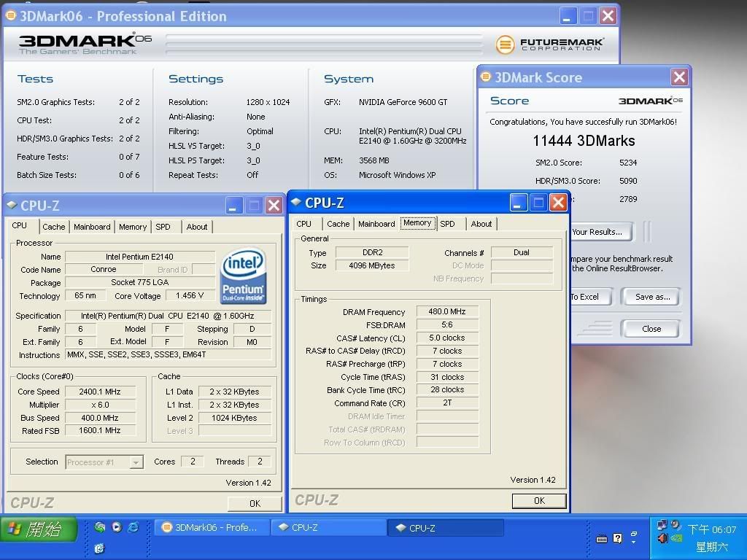The image size is (747, 560).
Task: Click the Windows Start button
Action: (39, 529)
